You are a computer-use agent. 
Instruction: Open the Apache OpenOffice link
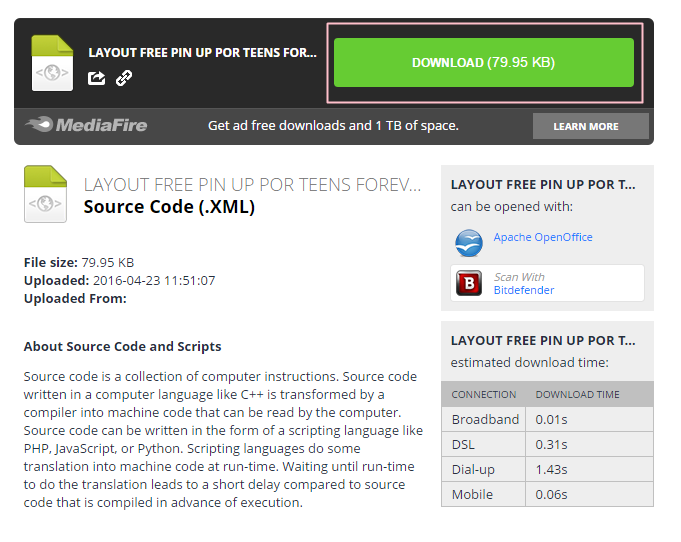[x=542, y=237]
